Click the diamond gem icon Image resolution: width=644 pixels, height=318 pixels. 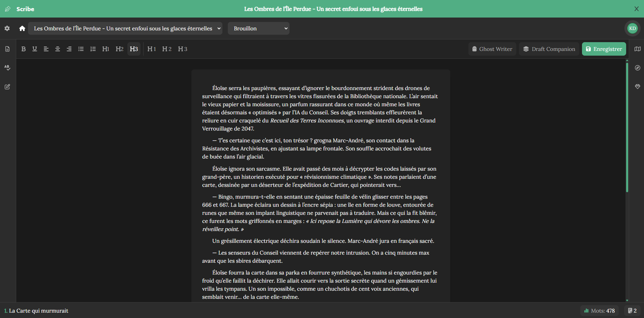(637, 87)
